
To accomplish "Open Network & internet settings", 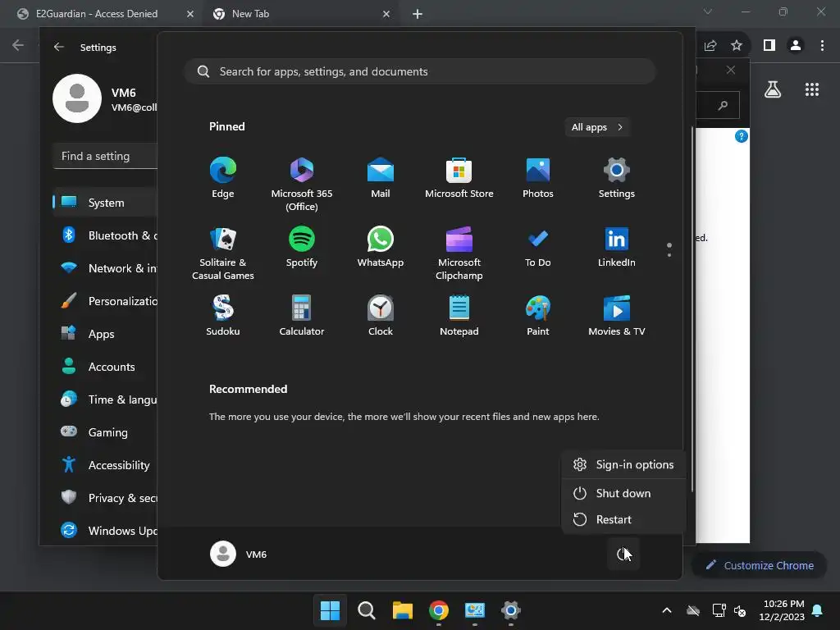I will [x=105, y=268].
